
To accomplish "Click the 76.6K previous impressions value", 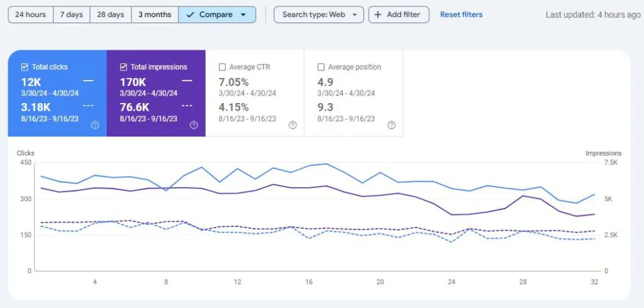I will click(x=135, y=107).
